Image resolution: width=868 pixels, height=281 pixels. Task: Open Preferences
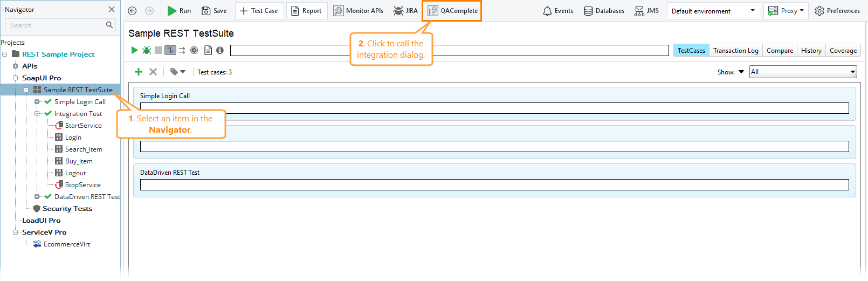(837, 11)
